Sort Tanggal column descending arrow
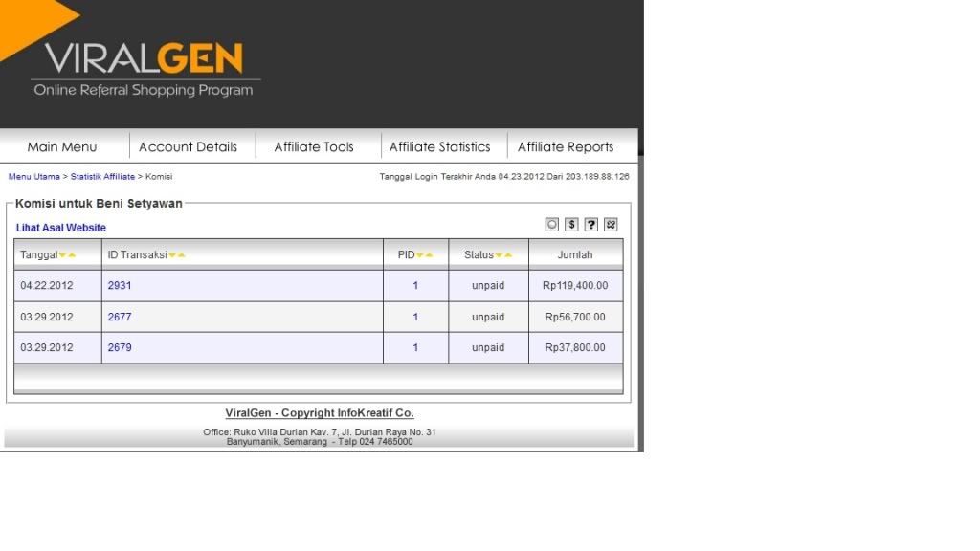The image size is (980, 551). coord(62,254)
